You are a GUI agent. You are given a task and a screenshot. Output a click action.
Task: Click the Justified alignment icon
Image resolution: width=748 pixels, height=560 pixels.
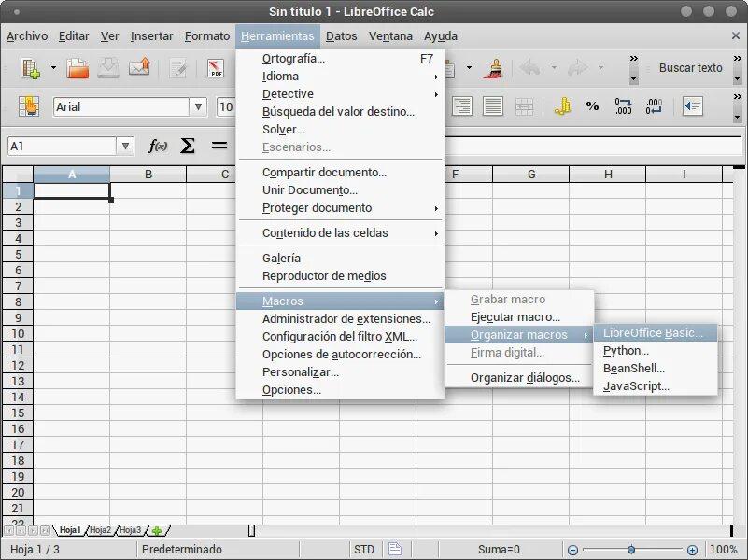pyautogui.click(x=493, y=106)
